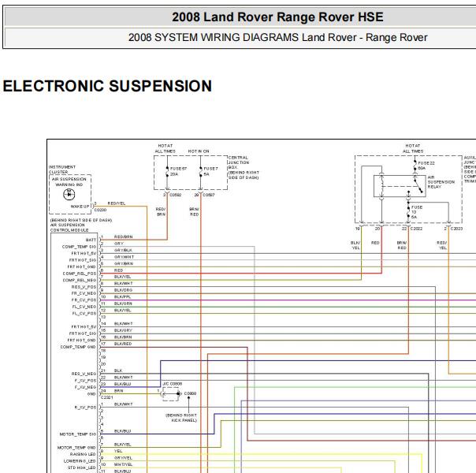Click the 'BLK/ YEL' label below pin 19

point(355,245)
